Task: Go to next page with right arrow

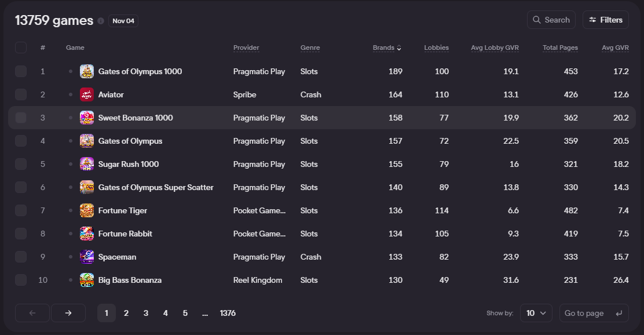Action: [68, 313]
